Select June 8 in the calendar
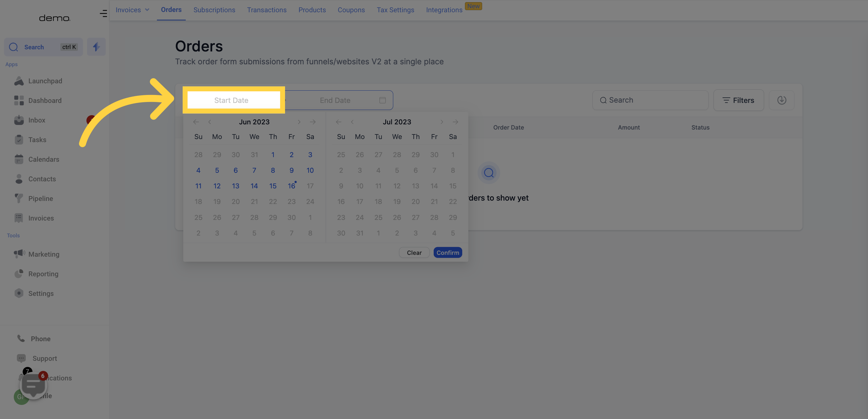This screenshot has height=419, width=868. click(x=273, y=170)
